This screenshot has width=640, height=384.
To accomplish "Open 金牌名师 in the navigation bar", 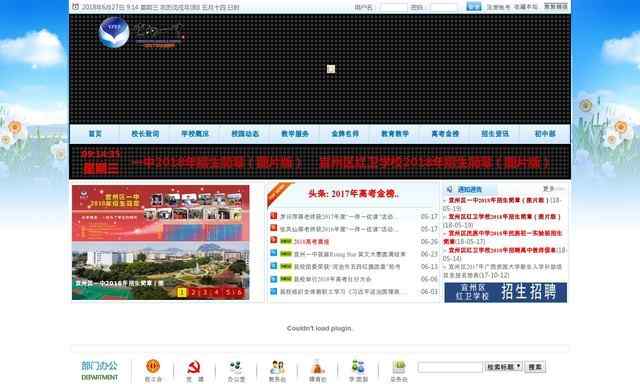I will pos(345,133).
